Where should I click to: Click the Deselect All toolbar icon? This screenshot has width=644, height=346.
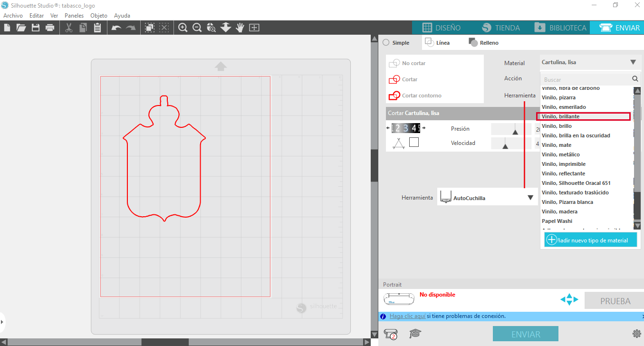coord(164,28)
